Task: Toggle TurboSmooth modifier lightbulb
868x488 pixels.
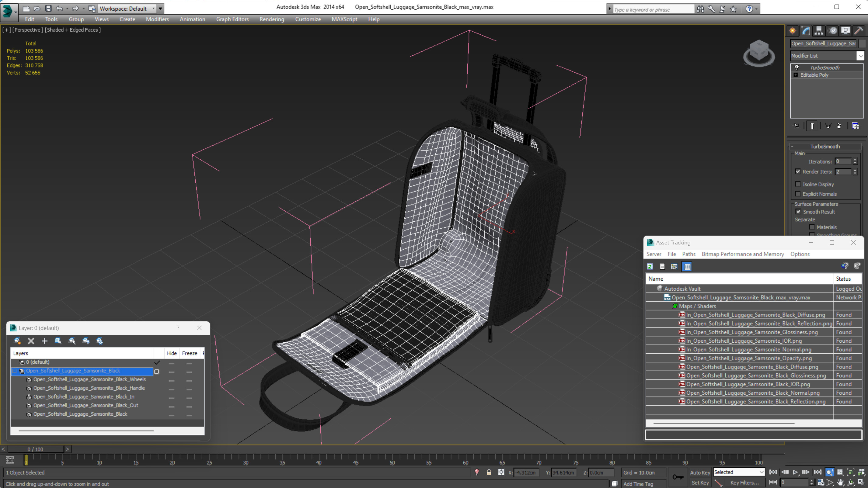Action: [x=797, y=67]
